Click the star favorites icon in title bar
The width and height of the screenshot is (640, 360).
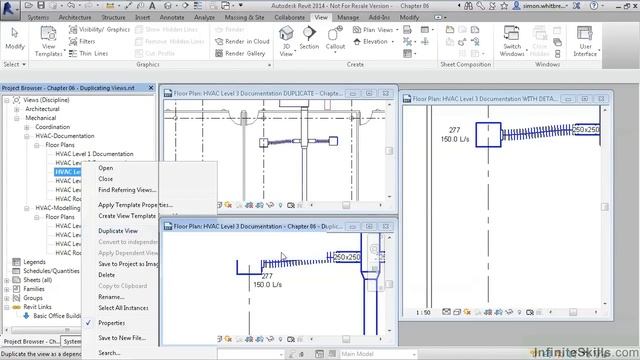504,6
